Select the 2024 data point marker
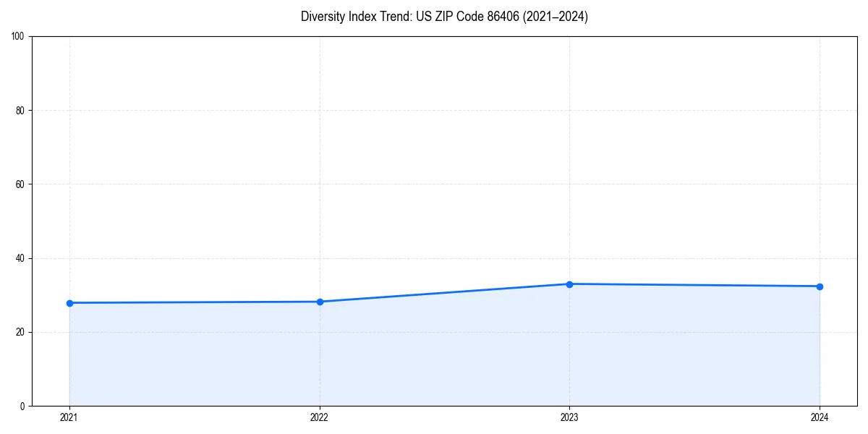Image resolution: width=868 pixels, height=434 pixels. pyautogui.click(x=820, y=286)
